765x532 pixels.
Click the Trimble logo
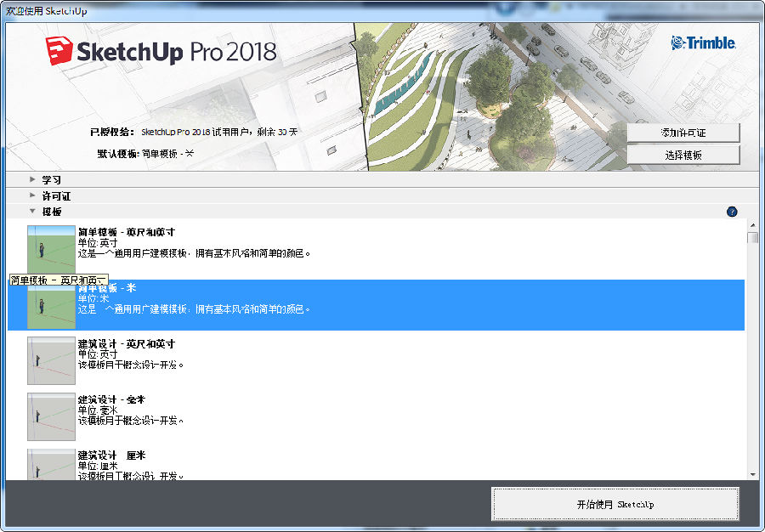coord(703,42)
